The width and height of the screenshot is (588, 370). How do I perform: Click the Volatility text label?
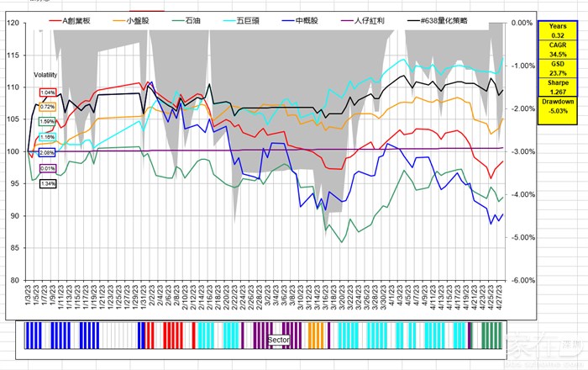pyautogui.click(x=45, y=75)
